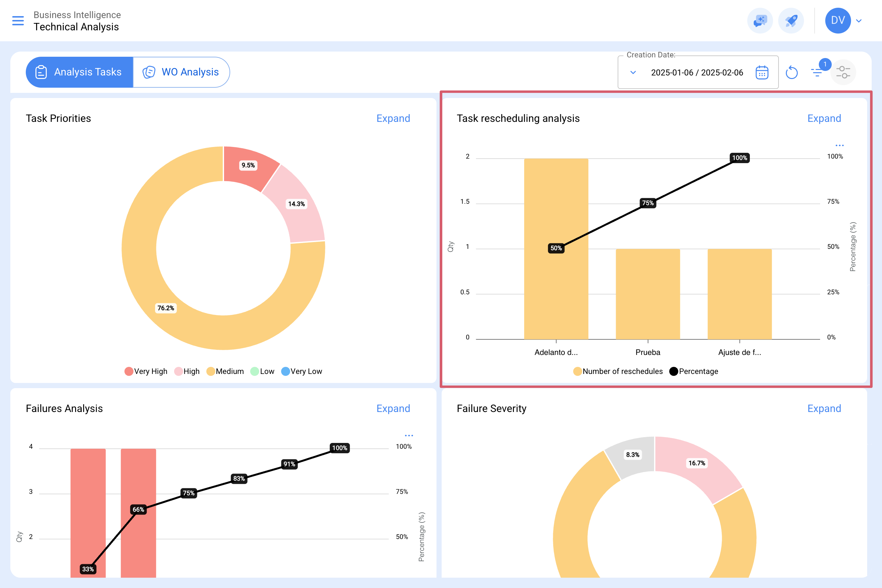This screenshot has height=588, width=882.
Task: Toggle the Low legend entry
Action: 262,371
